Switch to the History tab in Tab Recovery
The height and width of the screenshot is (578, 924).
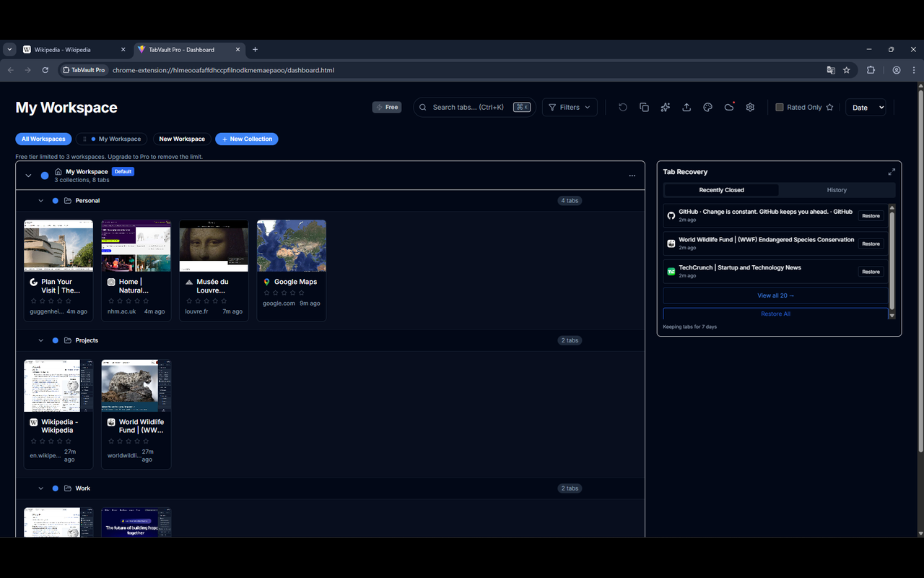[x=837, y=190]
